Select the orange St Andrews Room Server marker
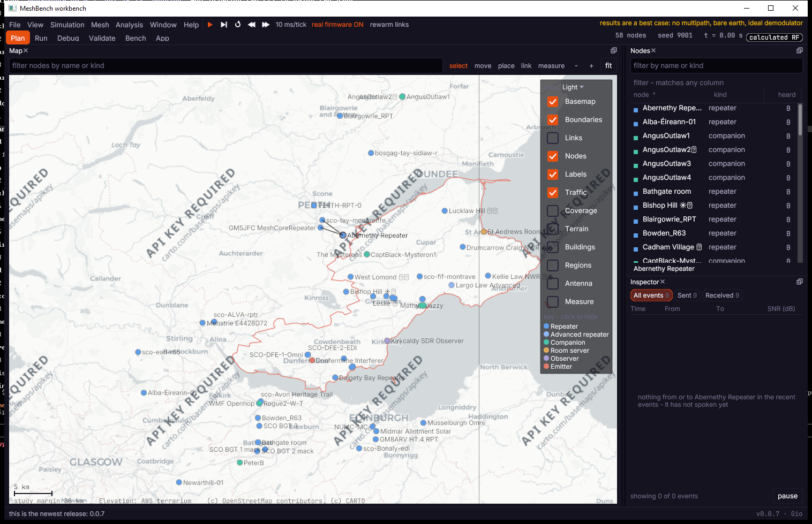This screenshot has height=524, width=812. (484, 232)
